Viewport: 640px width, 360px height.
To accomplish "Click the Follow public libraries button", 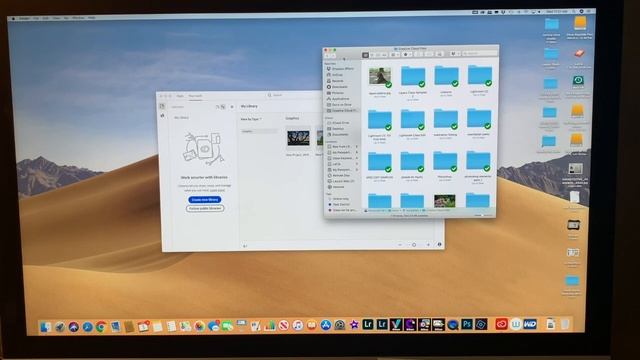I will [x=205, y=208].
